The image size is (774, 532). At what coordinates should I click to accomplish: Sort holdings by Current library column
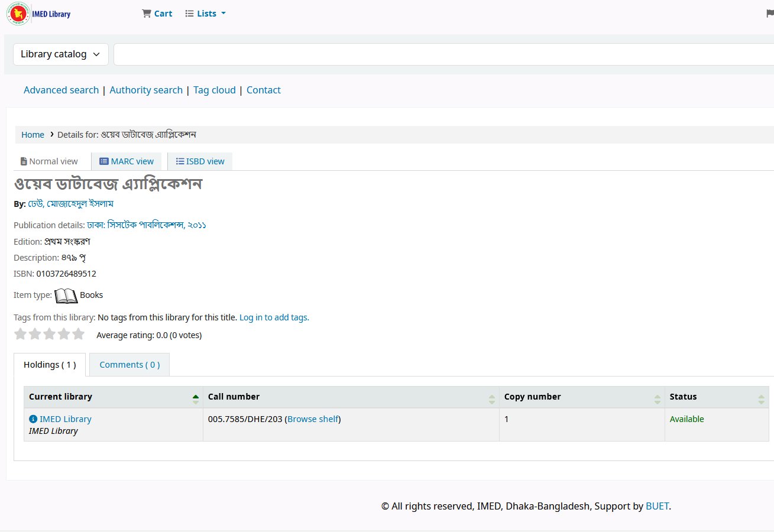113,397
